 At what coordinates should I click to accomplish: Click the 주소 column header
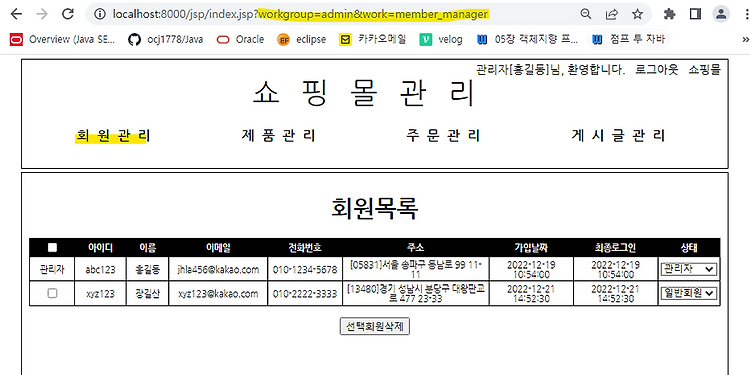(416, 247)
